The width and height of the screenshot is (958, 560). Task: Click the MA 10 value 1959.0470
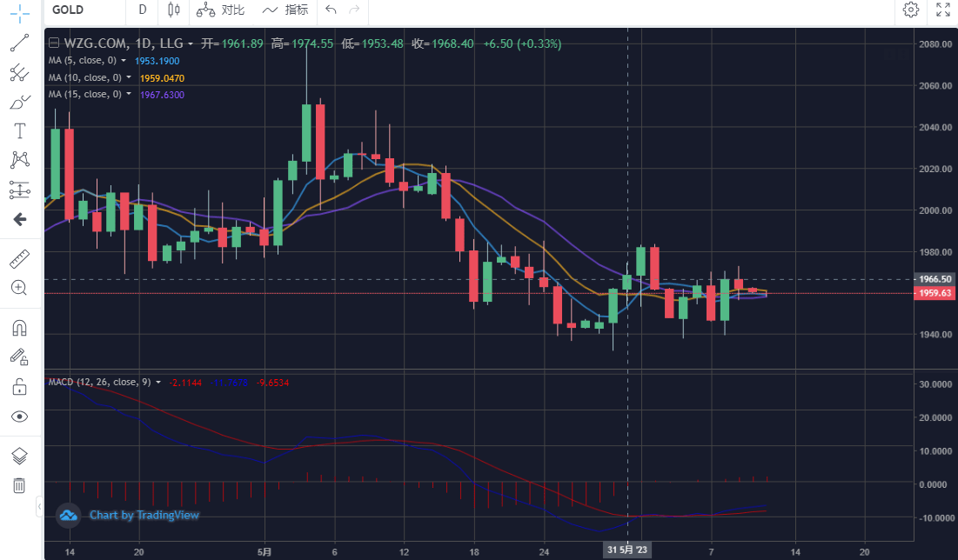click(162, 78)
